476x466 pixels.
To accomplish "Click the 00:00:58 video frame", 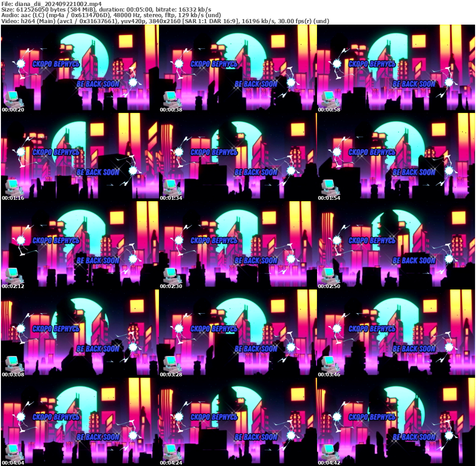I will point(396,68).
